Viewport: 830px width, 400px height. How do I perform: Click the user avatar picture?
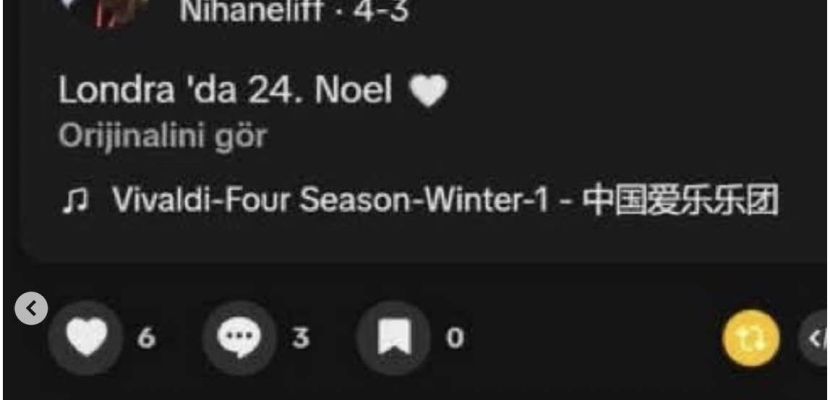(118, 11)
